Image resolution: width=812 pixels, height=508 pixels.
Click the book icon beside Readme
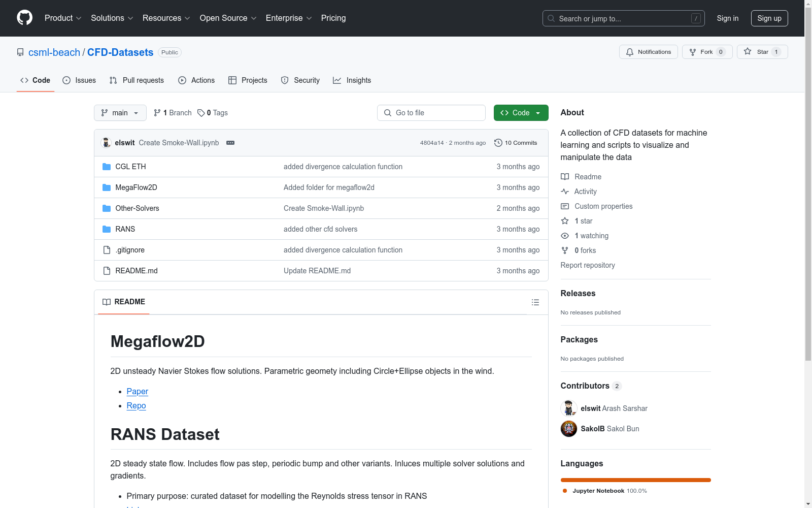(565, 177)
